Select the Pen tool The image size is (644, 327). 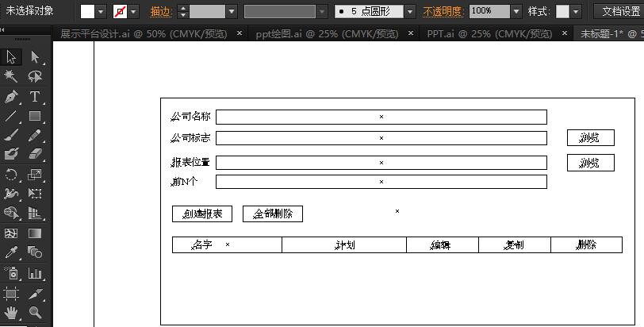[x=11, y=97]
